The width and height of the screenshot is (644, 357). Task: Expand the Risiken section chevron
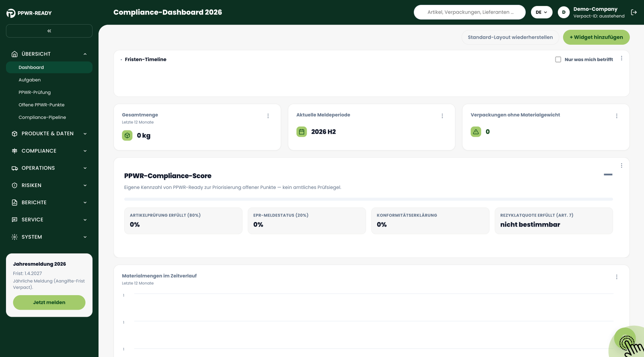tap(85, 185)
